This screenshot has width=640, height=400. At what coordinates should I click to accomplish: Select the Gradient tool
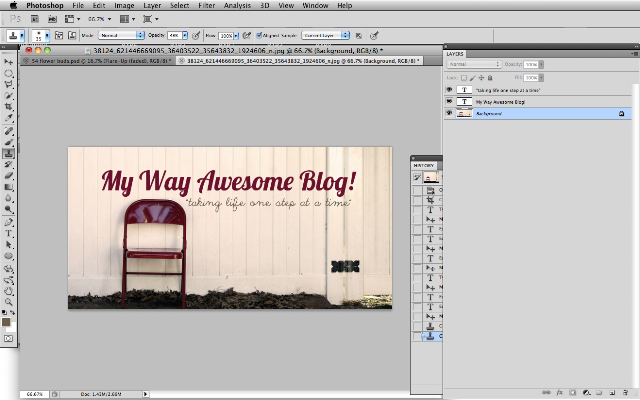pos(8,187)
